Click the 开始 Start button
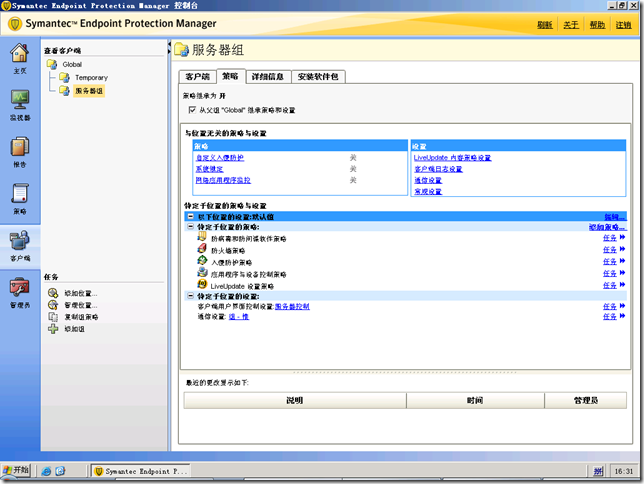 click(16, 470)
